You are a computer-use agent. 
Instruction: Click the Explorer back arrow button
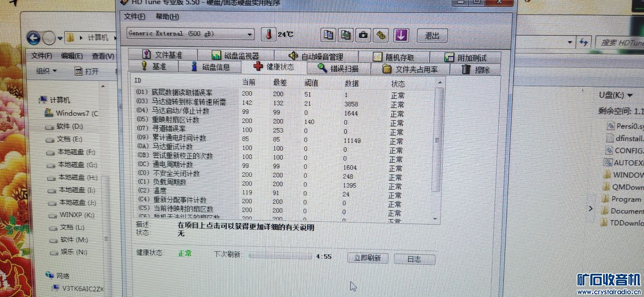(x=33, y=38)
